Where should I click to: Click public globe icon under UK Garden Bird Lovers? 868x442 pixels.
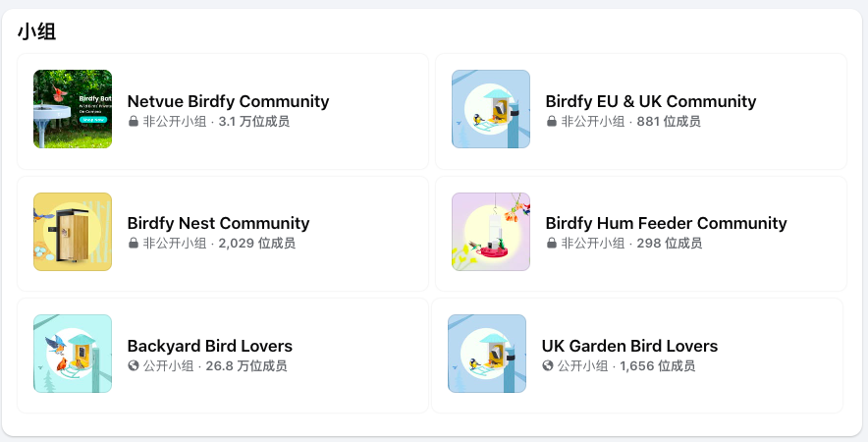click(x=548, y=365)
